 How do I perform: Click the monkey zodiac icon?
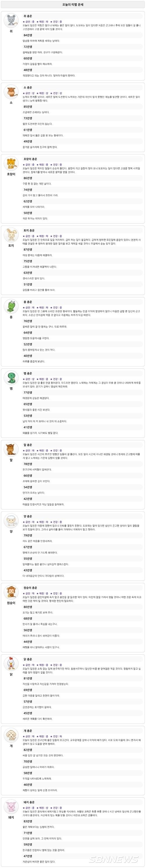11,592
